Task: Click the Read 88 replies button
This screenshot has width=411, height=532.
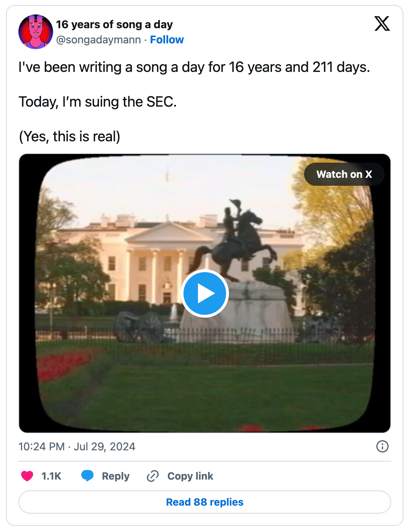Action: tap(205, 502)
